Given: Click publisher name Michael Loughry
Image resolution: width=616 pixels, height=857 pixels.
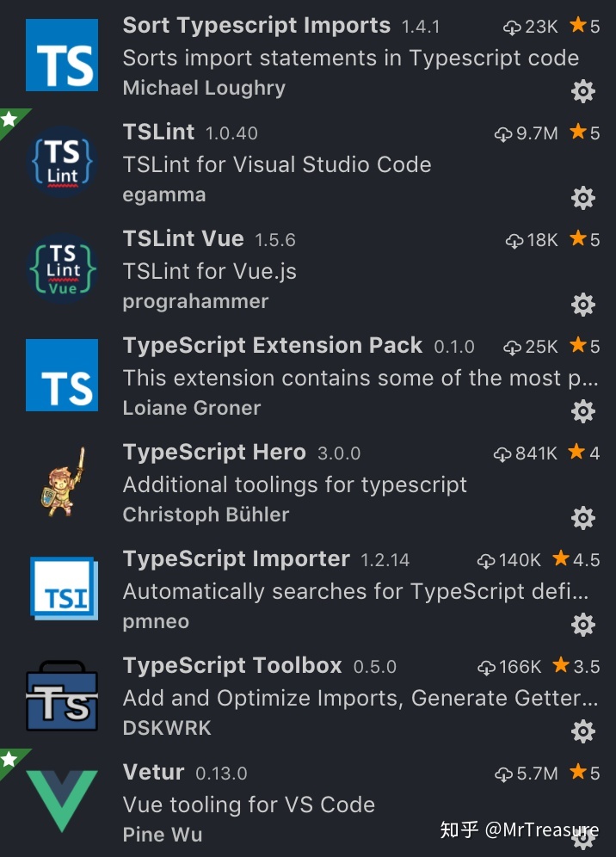Looking at the screenshot, I should click(204, 88).
